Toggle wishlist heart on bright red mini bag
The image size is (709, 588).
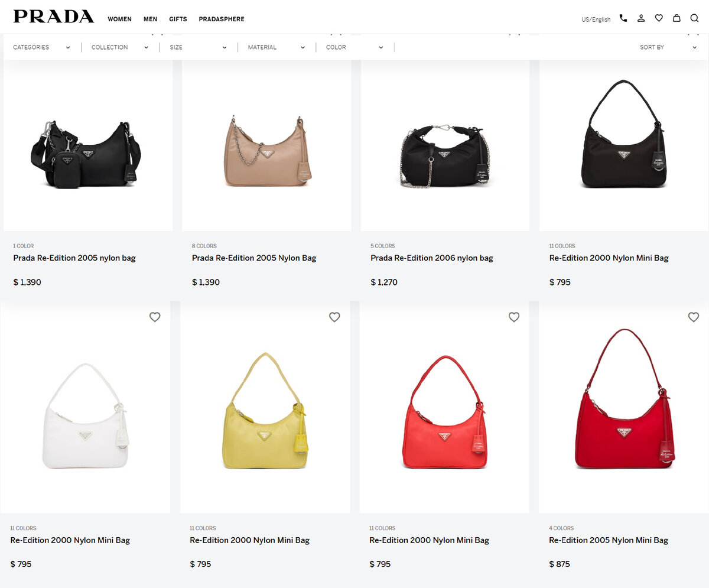click(514, 317)
